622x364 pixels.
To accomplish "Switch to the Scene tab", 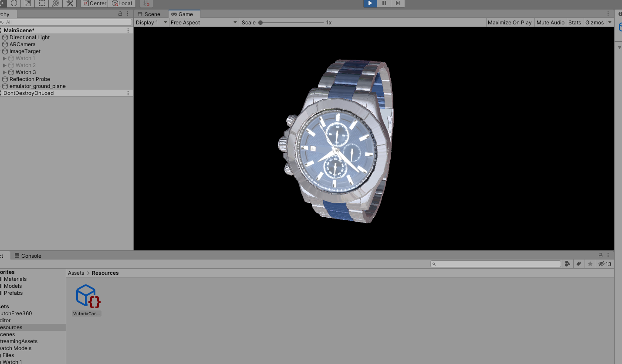I will coord(149,14).
